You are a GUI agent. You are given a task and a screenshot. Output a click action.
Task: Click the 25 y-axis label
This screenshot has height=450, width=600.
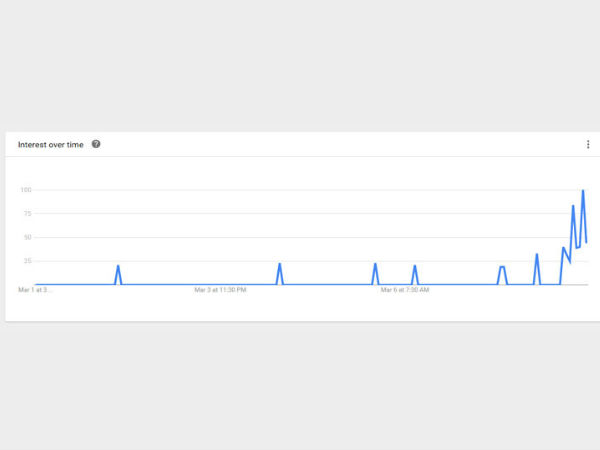tap(27, 261)
